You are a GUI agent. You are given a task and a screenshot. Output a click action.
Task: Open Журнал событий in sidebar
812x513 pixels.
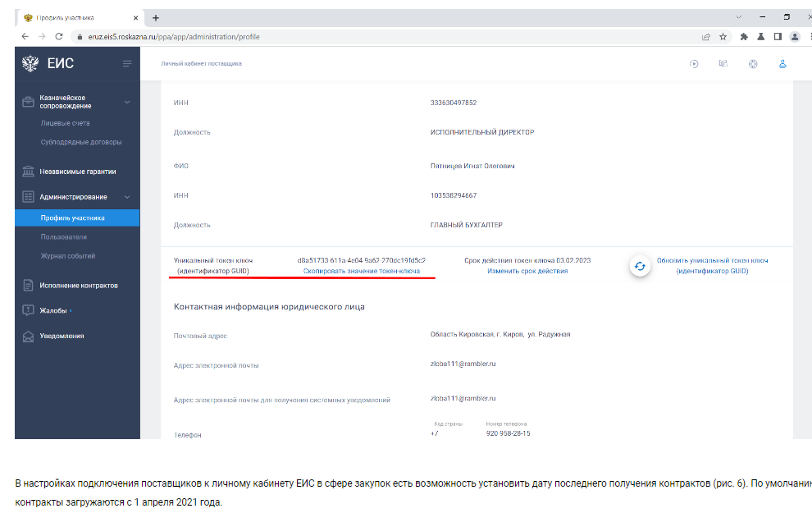[68, 256]
